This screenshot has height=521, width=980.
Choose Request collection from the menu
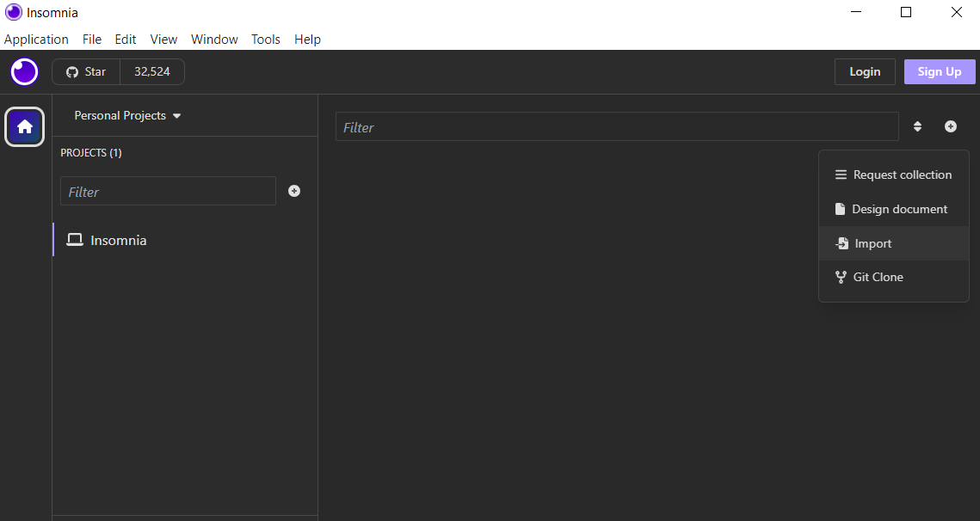[x=894, y=175]
